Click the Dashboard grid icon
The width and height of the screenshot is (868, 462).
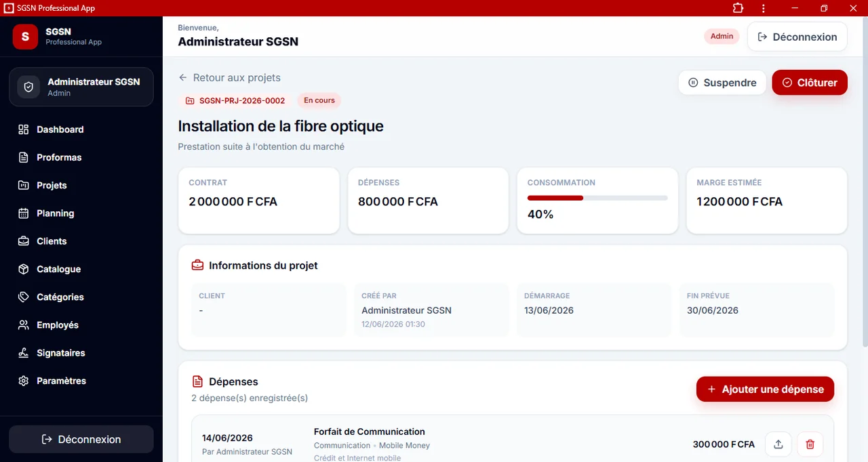[24, 129]
